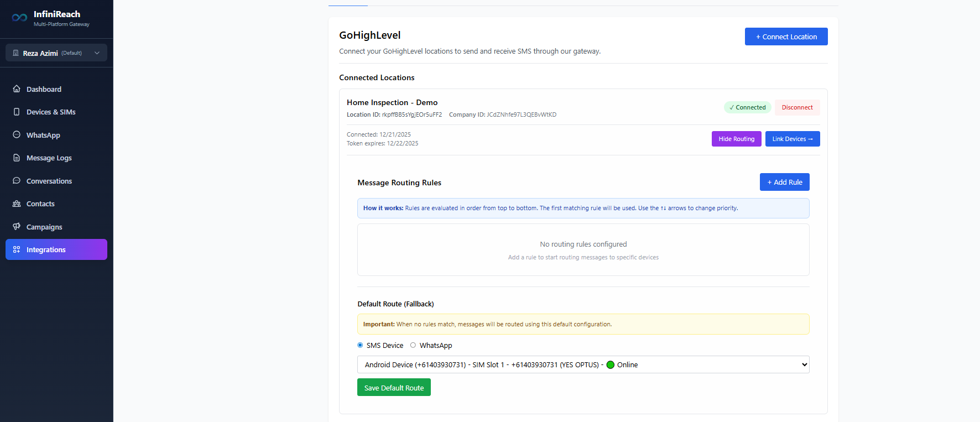Click the WhatsApp sidebar icon
980x422 pixels.
17,135
